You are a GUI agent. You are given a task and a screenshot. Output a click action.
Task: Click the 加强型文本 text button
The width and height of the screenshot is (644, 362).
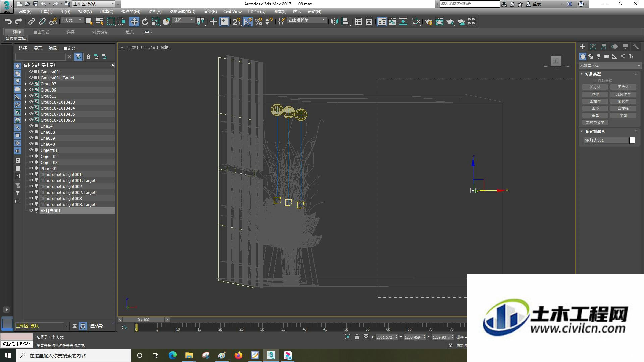pos(595,123)
